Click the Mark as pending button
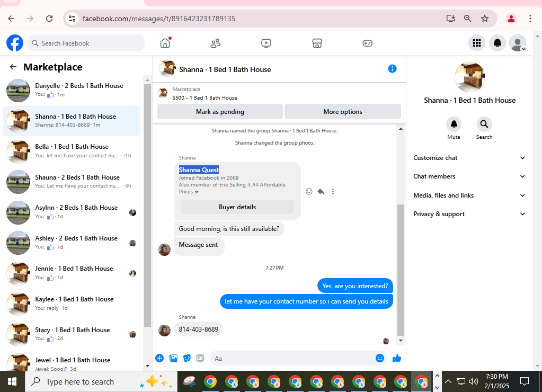 220,112
